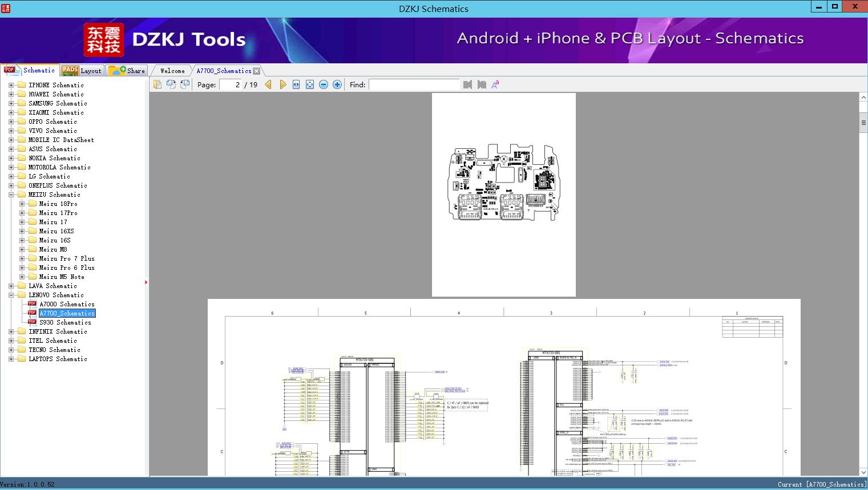Image resolution: width=868 pixels, height=490 pixels.
Task: Go to the next page arrow
Action: click(283, 84)
